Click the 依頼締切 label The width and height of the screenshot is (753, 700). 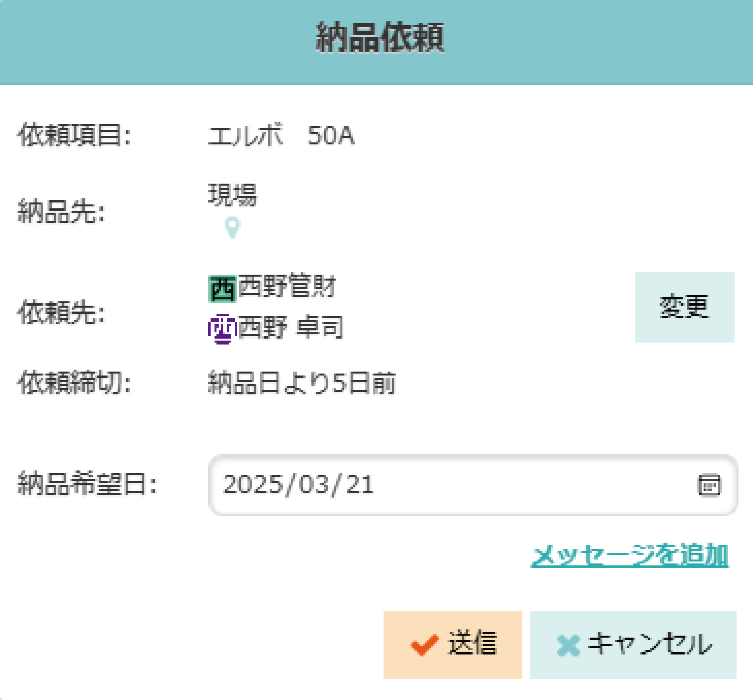74,383
